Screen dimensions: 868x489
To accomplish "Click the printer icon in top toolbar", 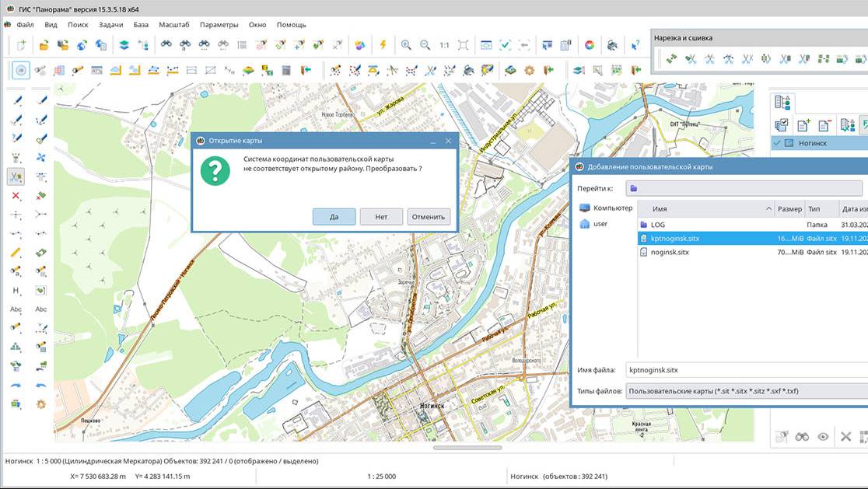I will pyautogui.click(x=612, y=45).
